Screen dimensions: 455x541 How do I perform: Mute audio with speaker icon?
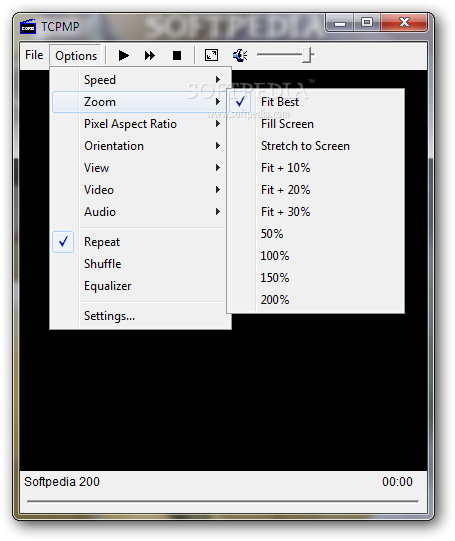[x=239, y=55]
